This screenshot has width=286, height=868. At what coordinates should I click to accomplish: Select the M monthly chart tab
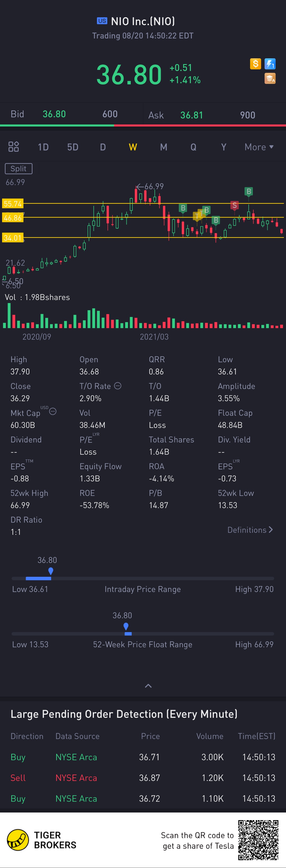(163, 147)
